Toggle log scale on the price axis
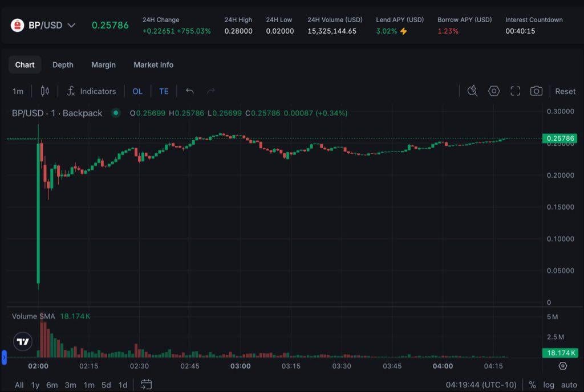The image size is (584, 392). [x=549, y=385]
